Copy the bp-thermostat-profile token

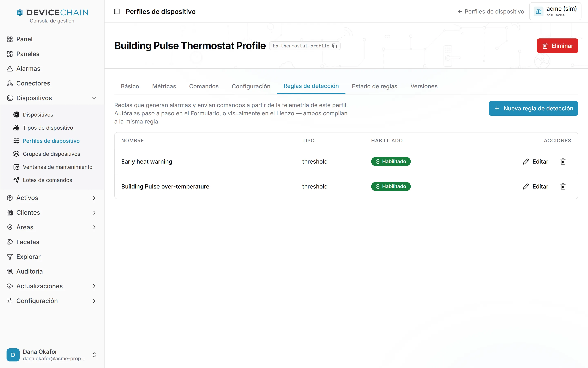[335, 46]
